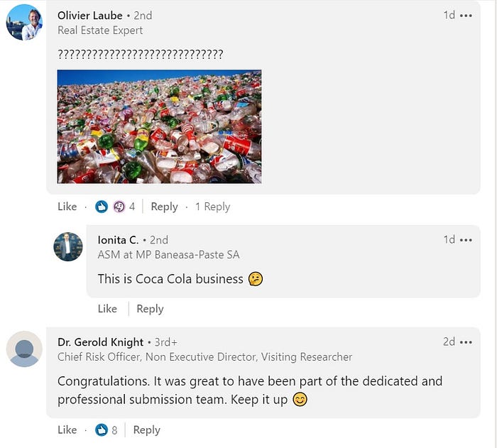This screenshot has width=497, height=448.
Task: Reply to Ionita C.'s comment
Action: click(150, 309)
